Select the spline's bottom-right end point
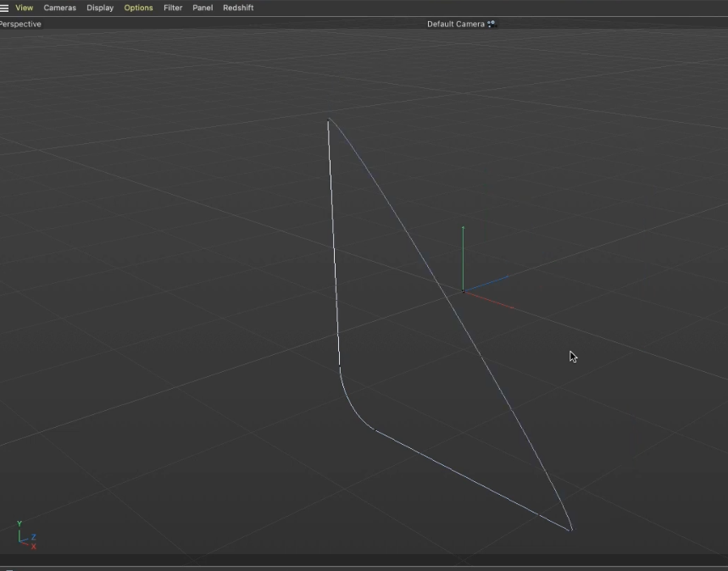The width and height of the screenshot is (728, 571). 570,530
